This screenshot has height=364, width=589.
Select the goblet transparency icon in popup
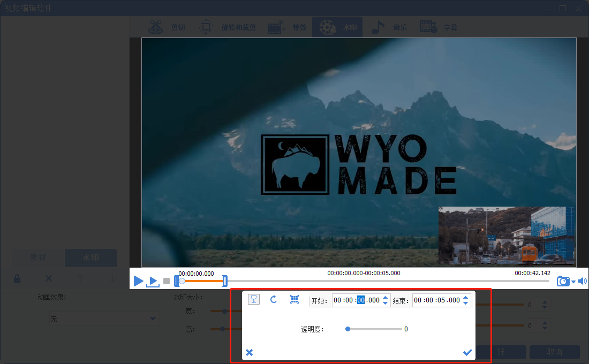click(254, 299)
